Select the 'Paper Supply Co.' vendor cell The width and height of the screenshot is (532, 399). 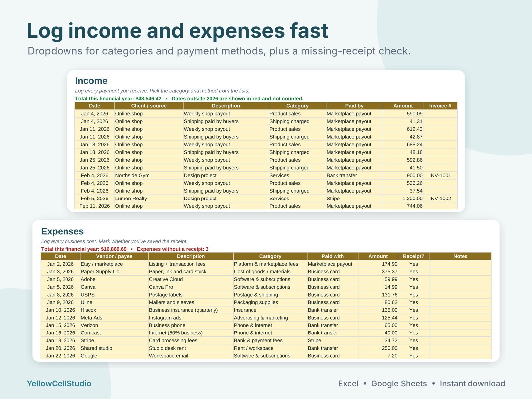tap(114, 272)
